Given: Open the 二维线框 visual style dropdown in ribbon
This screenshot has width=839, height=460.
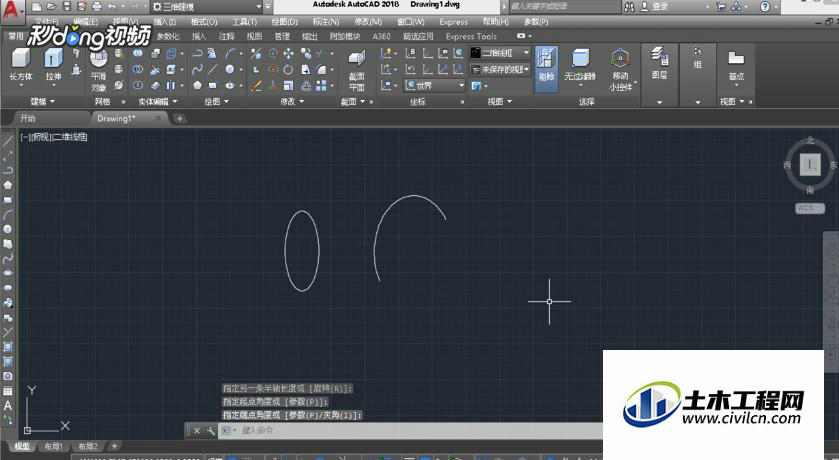Looking at the screenshot, I should (500, 53).
